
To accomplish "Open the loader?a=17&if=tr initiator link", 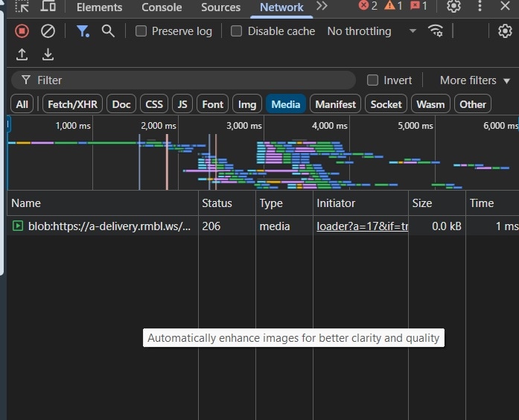I will [x=362, y=226].
